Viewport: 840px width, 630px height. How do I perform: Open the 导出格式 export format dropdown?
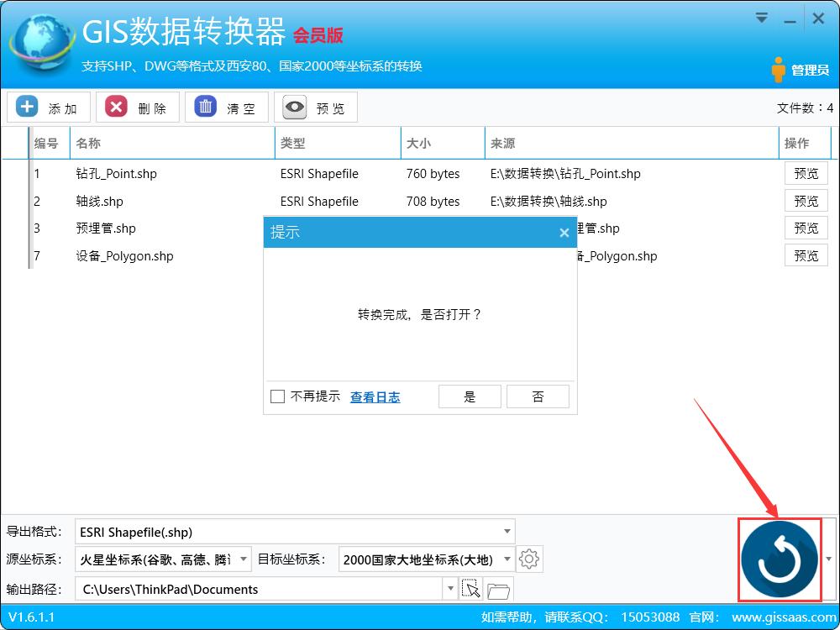click(507, 531)
